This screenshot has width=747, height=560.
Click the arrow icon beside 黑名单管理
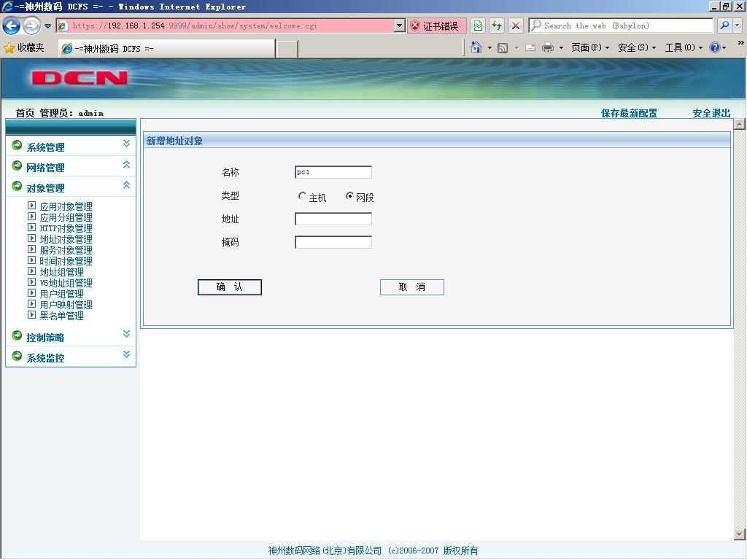(31, 315)
